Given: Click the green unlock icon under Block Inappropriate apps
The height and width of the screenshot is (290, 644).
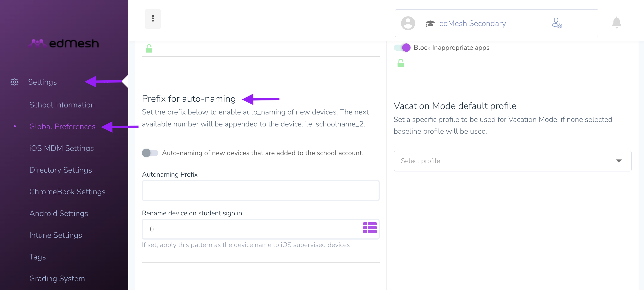Looking at the screenshot, I should click(401, 63).
